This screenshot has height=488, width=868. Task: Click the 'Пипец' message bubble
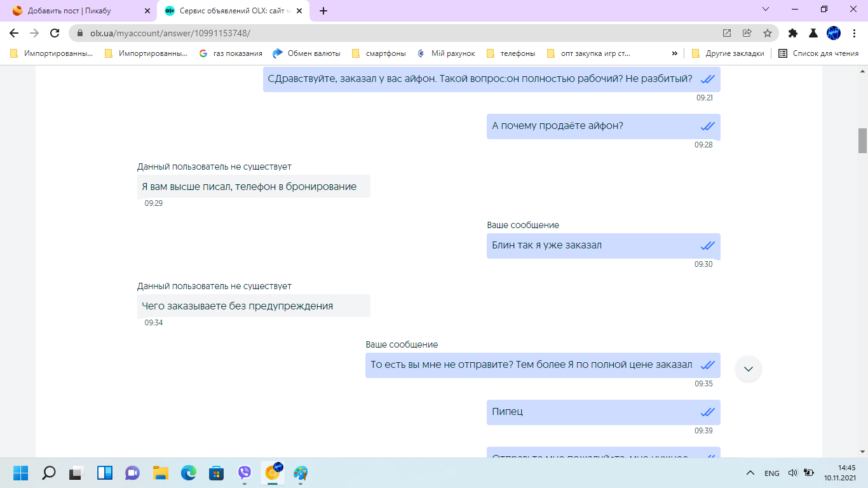pyautogui.click(x=603, y=412)
